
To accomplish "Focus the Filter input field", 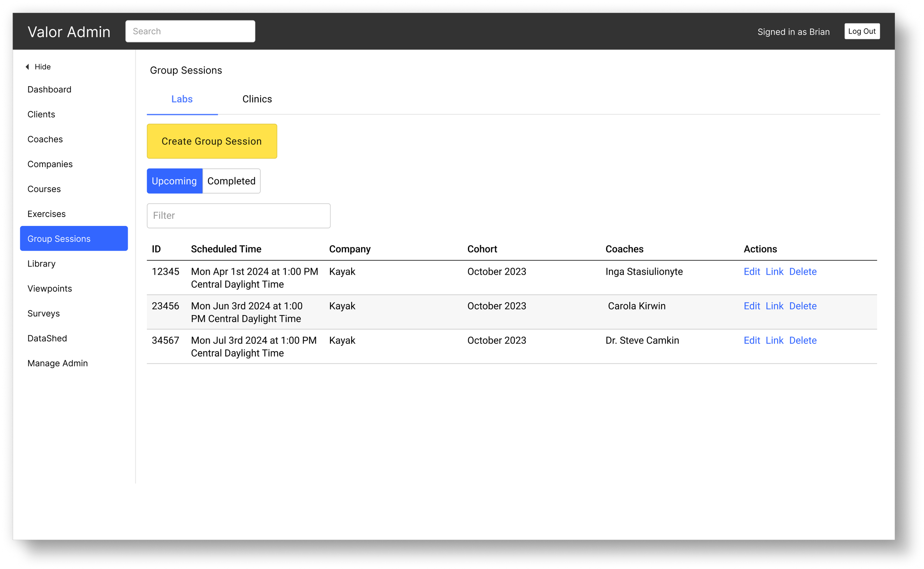I will [238, 216].
